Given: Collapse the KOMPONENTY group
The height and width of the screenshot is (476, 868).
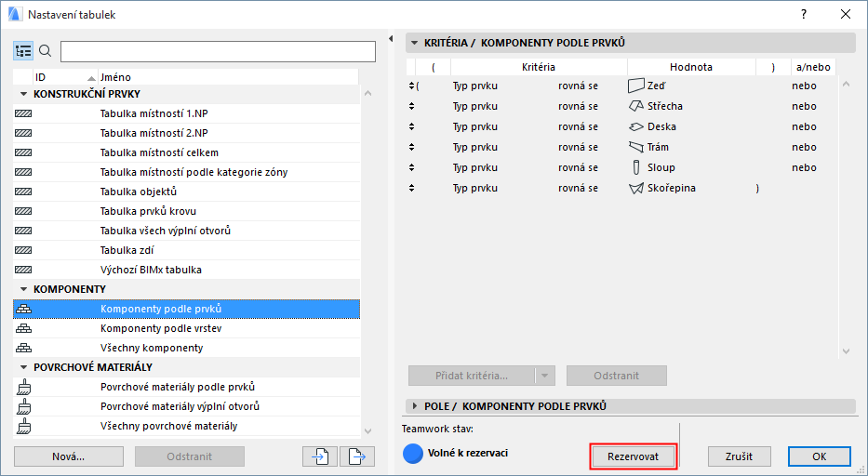Looking at the screenshot, I should 23,289.
